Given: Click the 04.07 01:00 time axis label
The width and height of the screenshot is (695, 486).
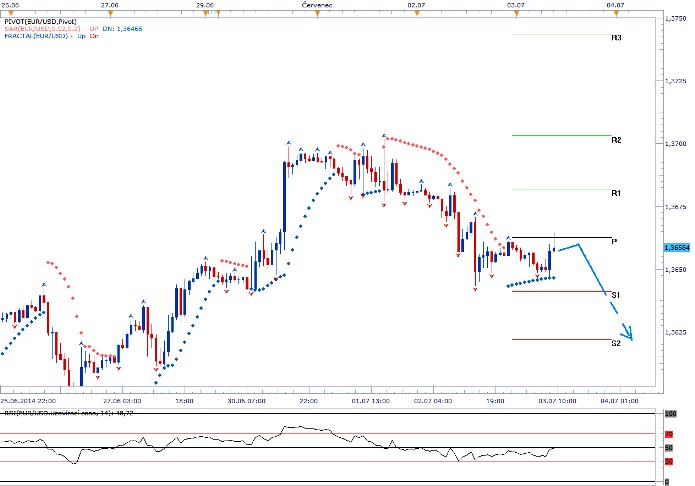Looking at the screenshot, I should 620,401.
